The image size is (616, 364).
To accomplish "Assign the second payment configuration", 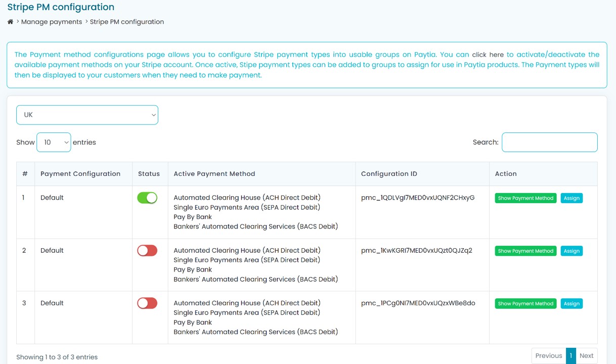I will 571,251.
